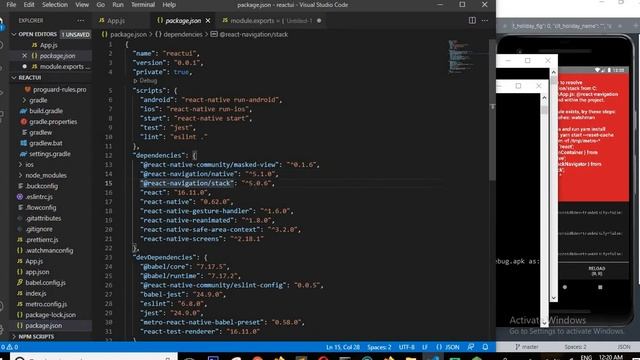Open .eslintrc.js file
The image size is (640, 360).
(39, 197)
